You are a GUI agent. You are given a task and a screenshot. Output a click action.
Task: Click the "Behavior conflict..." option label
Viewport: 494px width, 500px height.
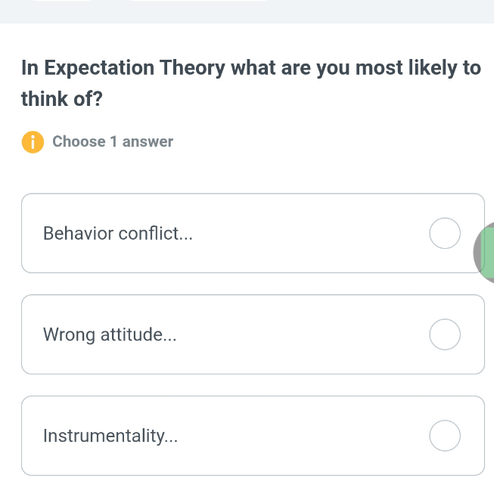[x=118, y=233]
